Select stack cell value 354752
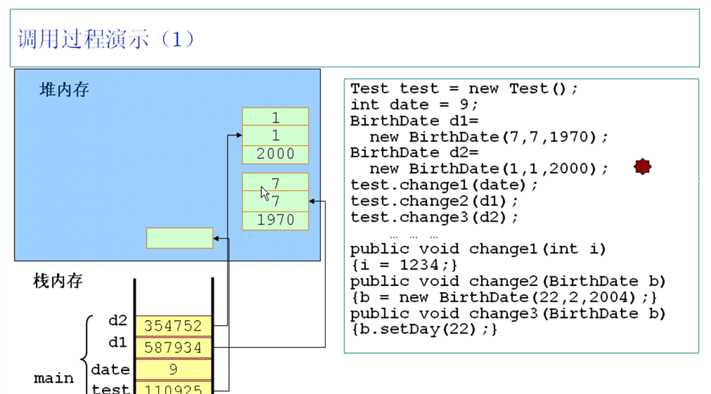 [173, 326]
